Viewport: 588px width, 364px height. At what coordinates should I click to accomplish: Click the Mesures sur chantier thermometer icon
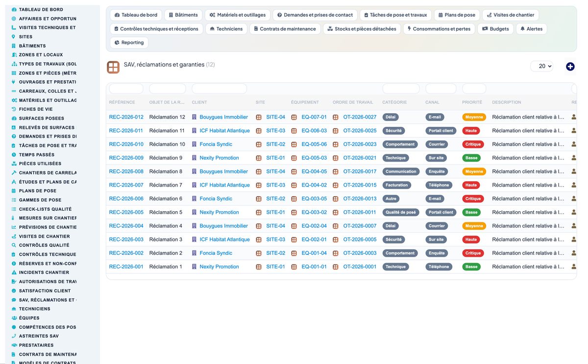pyautogui.click(x=14, y=218)
